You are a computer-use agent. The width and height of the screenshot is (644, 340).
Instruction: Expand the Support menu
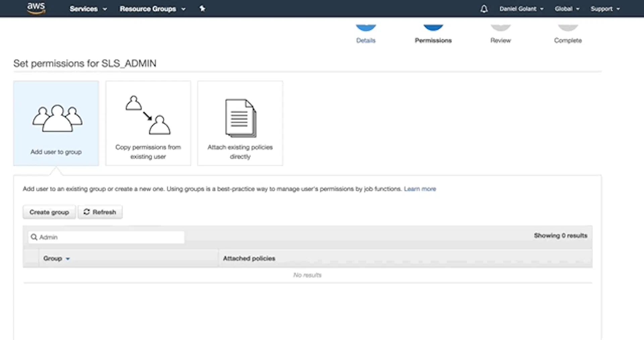(605, 9)
